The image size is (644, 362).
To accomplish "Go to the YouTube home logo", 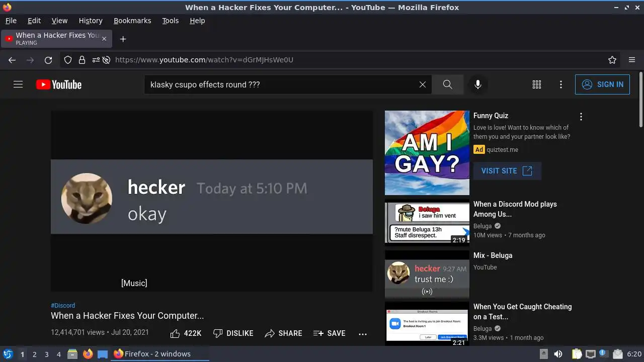I will (x=59, y=84).
